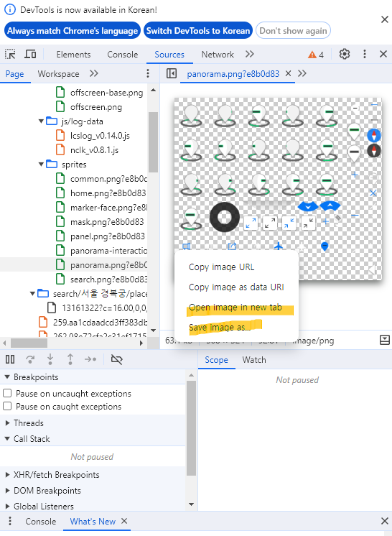Dismiss the DevTools language info banner

pos(385,19)
